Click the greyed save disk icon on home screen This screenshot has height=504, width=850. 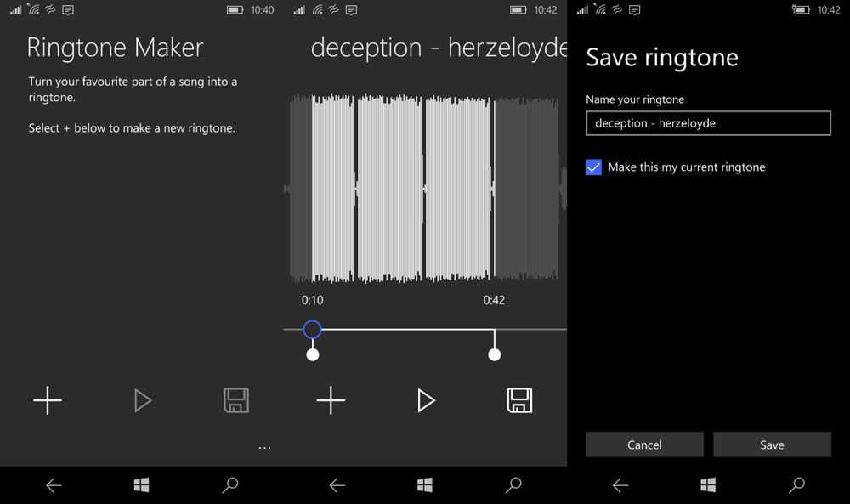coord(236,400)
